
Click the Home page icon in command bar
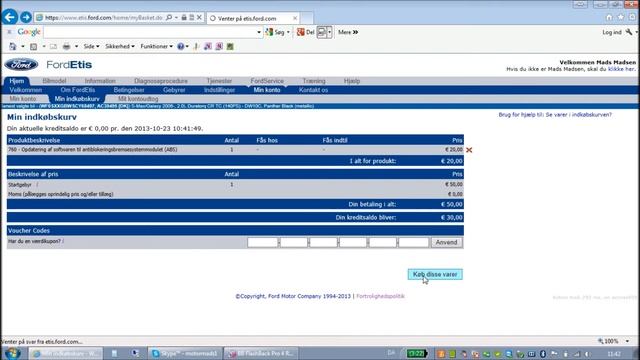tap(13, 47)
